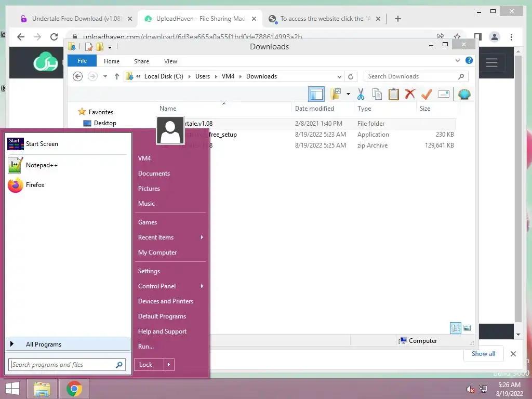Click quick access New Folder icon
The height and width of the screenshot is (399, 532).
(x=100, y=47)
